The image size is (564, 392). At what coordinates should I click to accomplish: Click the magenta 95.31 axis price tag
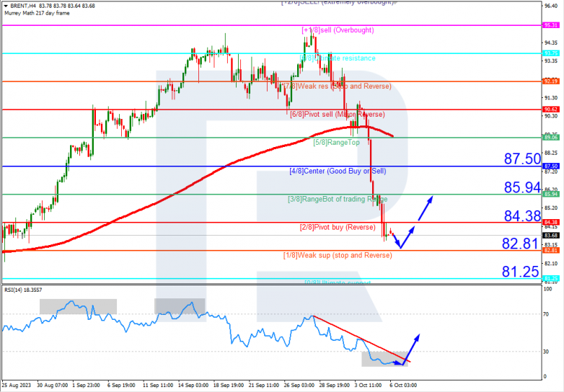[551, 25]
